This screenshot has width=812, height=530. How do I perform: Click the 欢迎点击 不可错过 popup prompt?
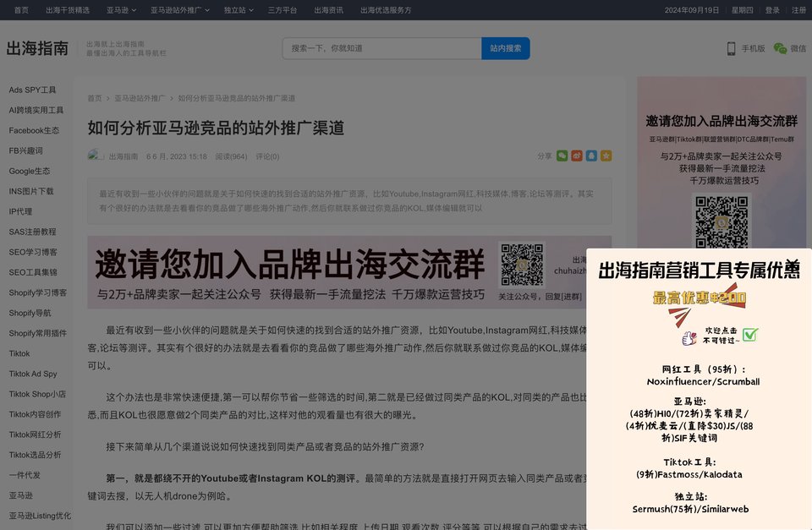tap(721, 336)
